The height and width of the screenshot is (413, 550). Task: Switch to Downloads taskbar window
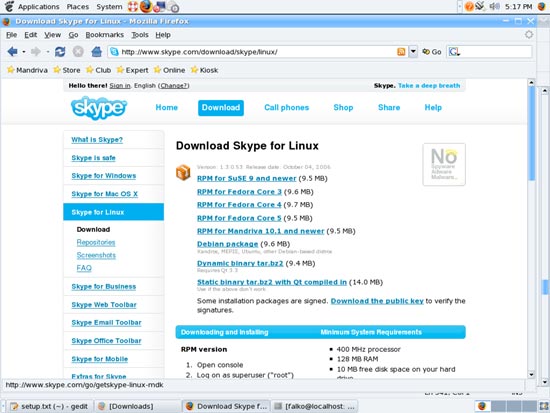pyautogui.click(x=137, y=406)
